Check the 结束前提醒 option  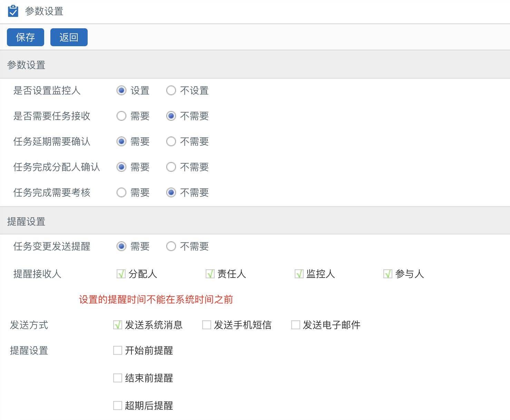coord(118,378)
